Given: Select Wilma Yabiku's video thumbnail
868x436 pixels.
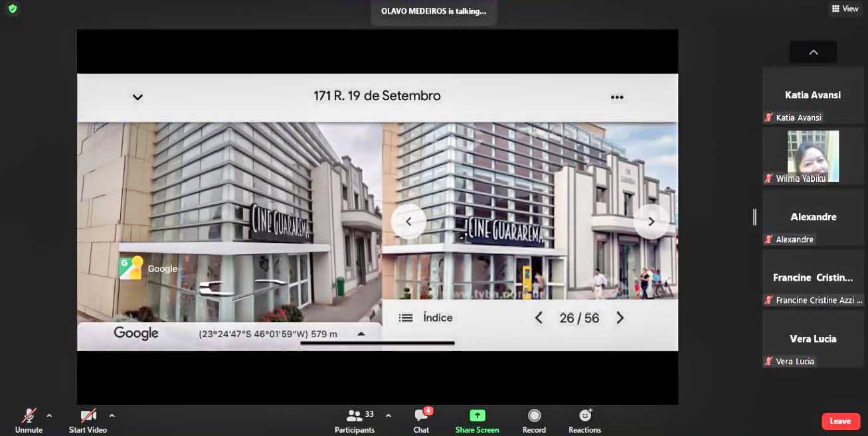Looking at the screenshot, I should (813, 156).
